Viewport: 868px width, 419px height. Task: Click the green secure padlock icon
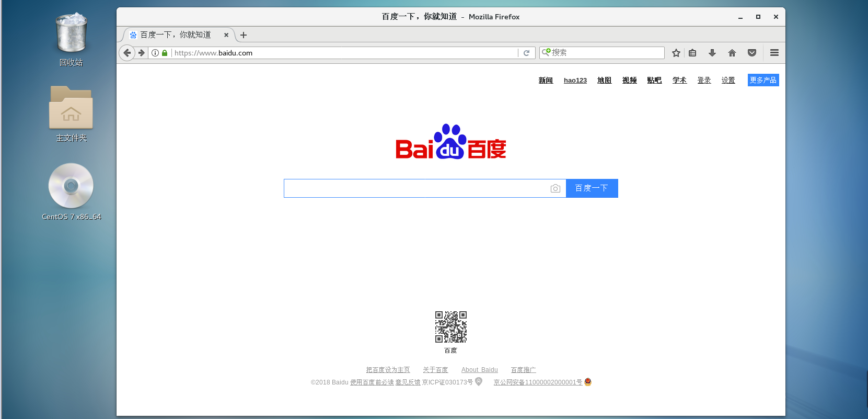165,53
